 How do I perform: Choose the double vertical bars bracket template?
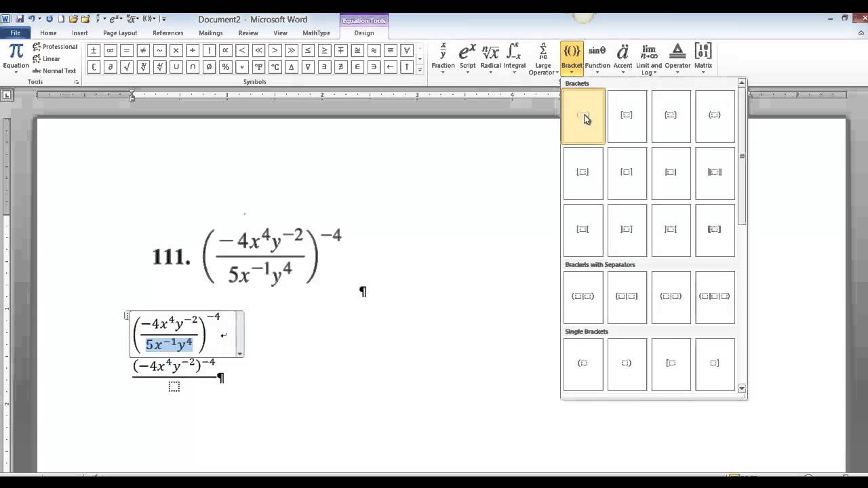715,173
